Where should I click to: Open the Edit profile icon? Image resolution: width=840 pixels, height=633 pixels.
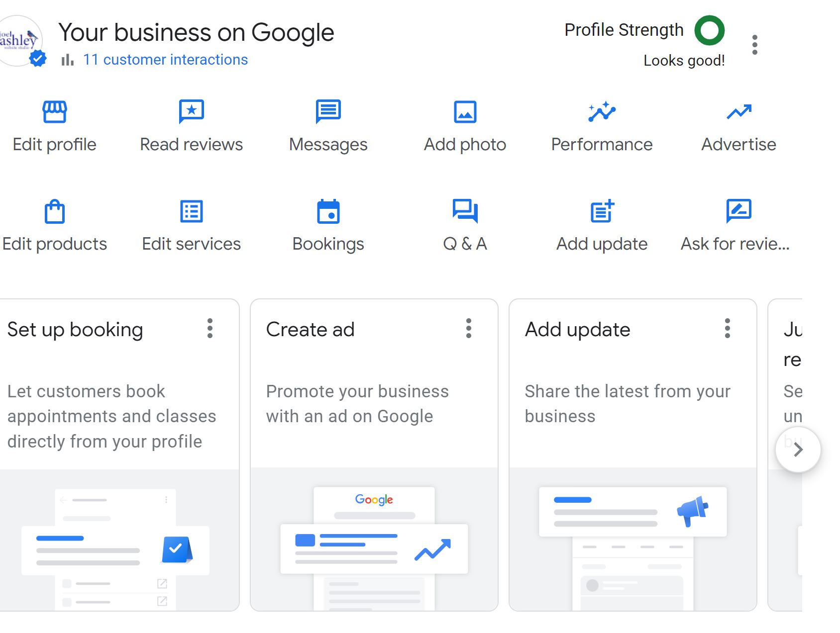click(54, 111)
